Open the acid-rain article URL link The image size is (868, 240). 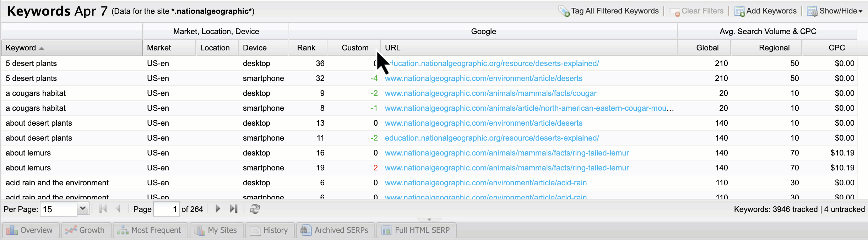[485, 183]
